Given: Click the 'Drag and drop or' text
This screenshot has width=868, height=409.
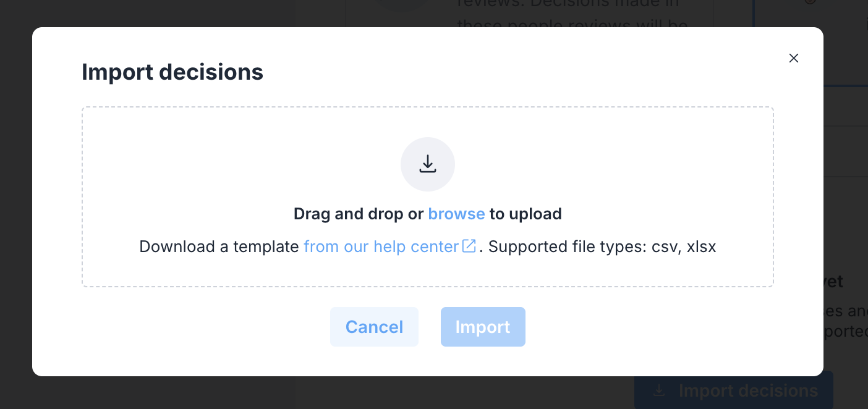Looking at the screenshot, I should [x=359, y=214].
